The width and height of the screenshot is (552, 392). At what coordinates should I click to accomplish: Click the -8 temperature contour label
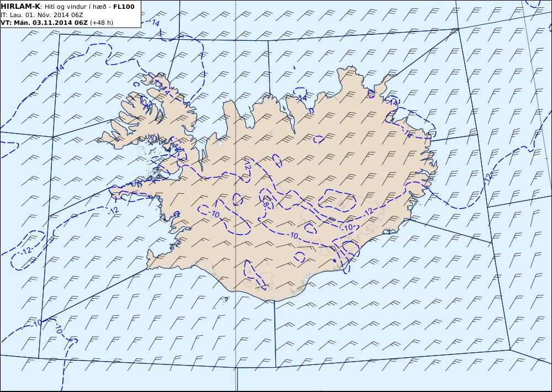tap(266, 203)
